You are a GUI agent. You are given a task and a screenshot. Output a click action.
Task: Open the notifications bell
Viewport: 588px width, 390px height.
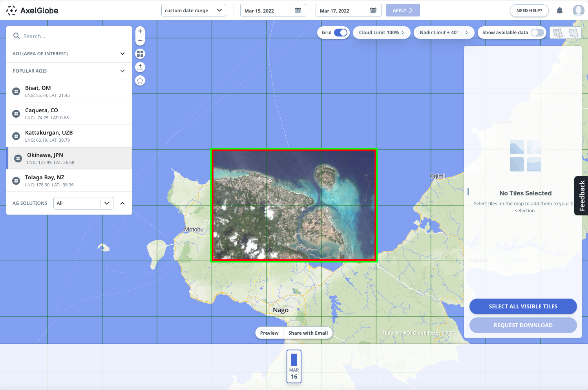coord(560,11)
